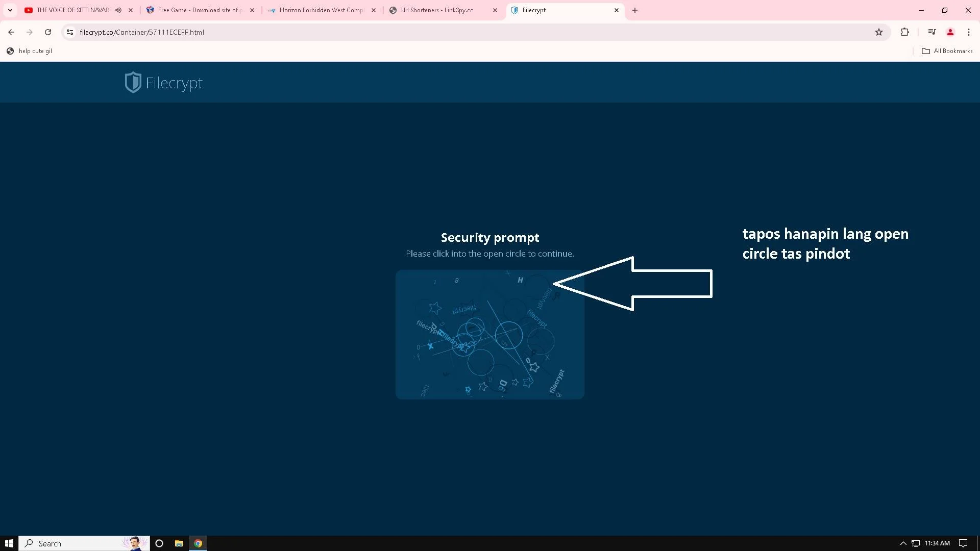Screen dimensions: 980x551
Task: Open the network status tray icon
Action: 916,543
